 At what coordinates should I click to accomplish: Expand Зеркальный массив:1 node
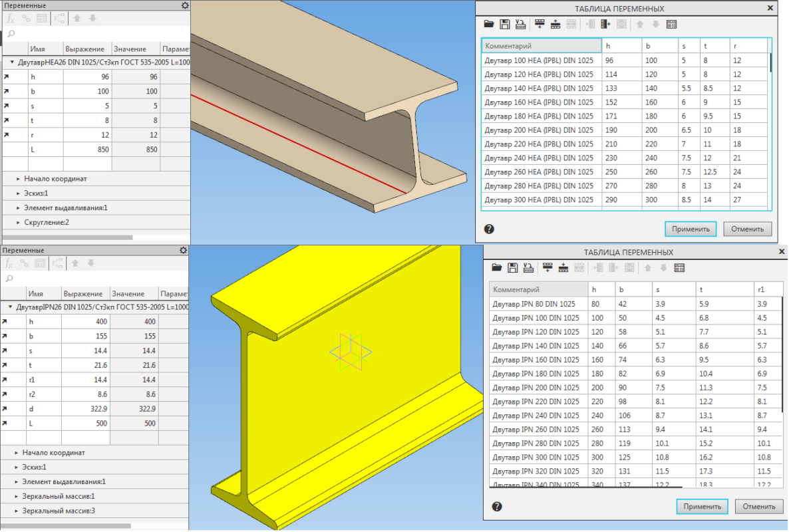click(16, 497)
